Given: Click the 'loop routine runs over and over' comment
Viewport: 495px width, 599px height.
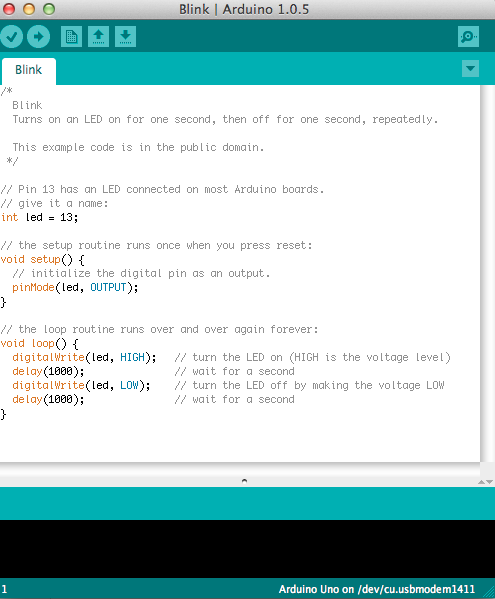Looking at the screenshot, I should 159,329.
